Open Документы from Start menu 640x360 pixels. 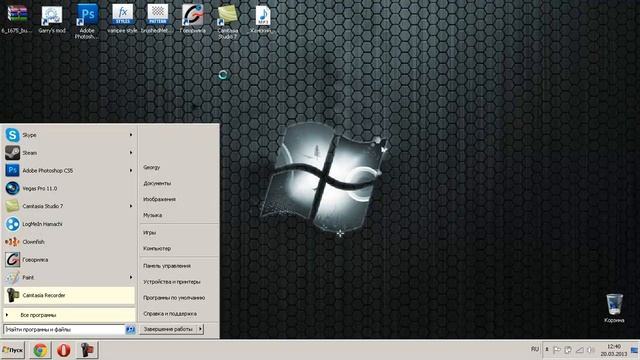pyautogui.click(x=157, y=183)
